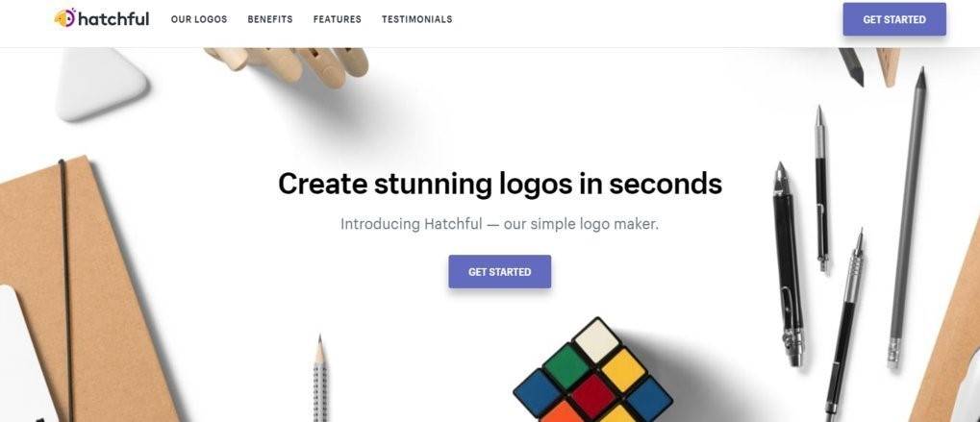This screenshot has height=422, width=980.
Task: Click the Hatchful bird logo icon
Action: tap(65, 18)
